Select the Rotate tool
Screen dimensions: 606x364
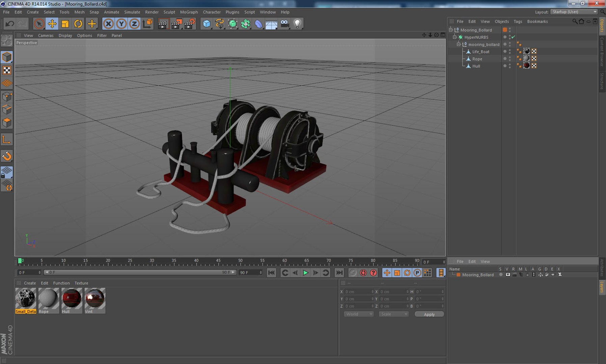pos(78,24)
